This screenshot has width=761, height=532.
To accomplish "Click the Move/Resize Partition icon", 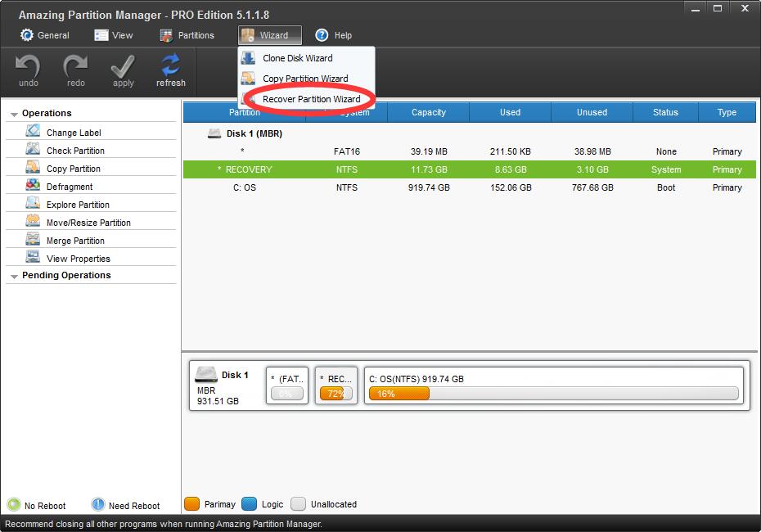I will (x=33, y=221).
